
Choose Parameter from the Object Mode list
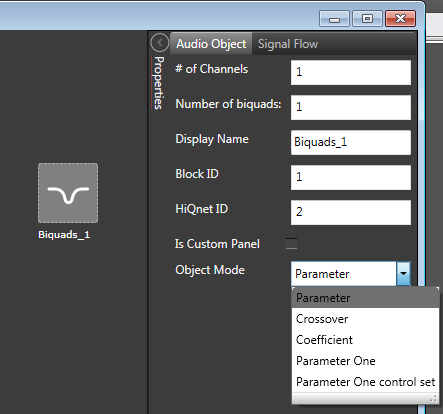point(365,298)
